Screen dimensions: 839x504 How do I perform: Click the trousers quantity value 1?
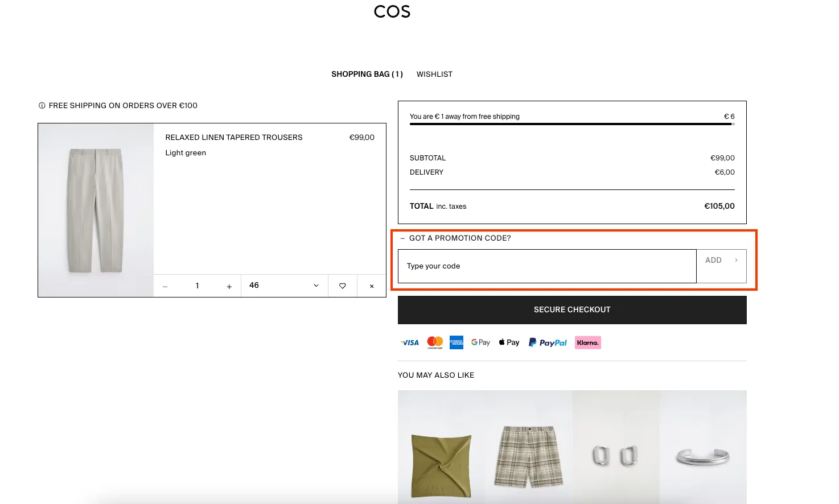198,286
